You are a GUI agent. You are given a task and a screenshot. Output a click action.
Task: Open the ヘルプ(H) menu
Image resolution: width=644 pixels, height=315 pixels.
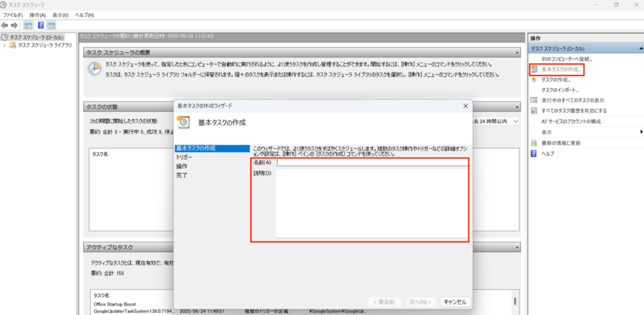point(84,15)
